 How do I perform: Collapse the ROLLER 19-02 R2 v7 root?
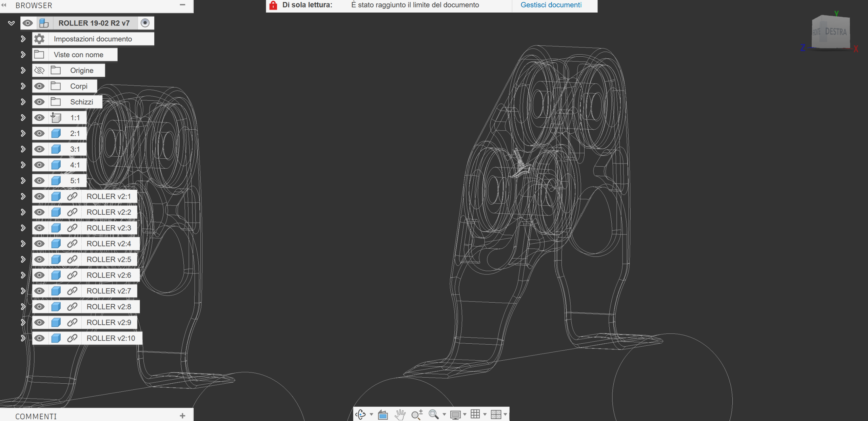click(x=11, y=23)
